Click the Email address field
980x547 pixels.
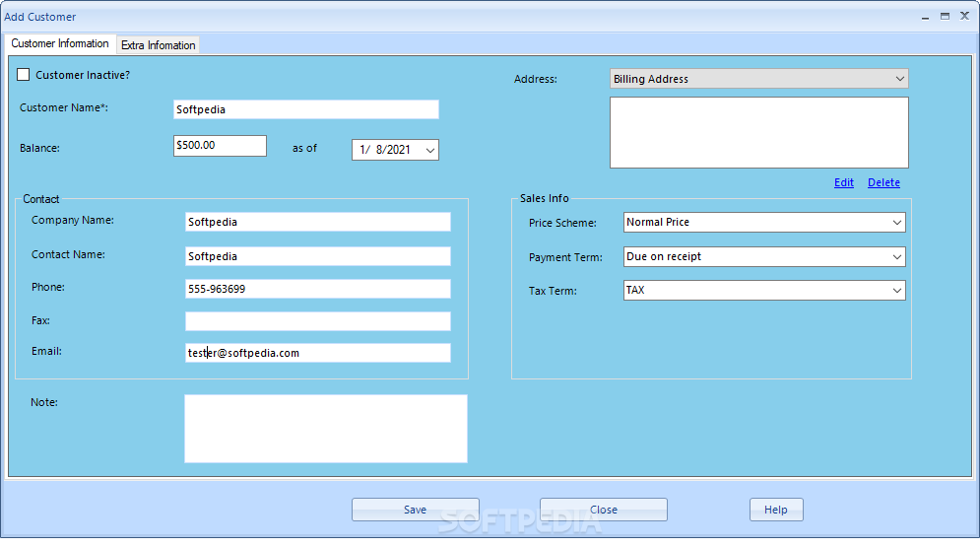click(x=317, y=353)
